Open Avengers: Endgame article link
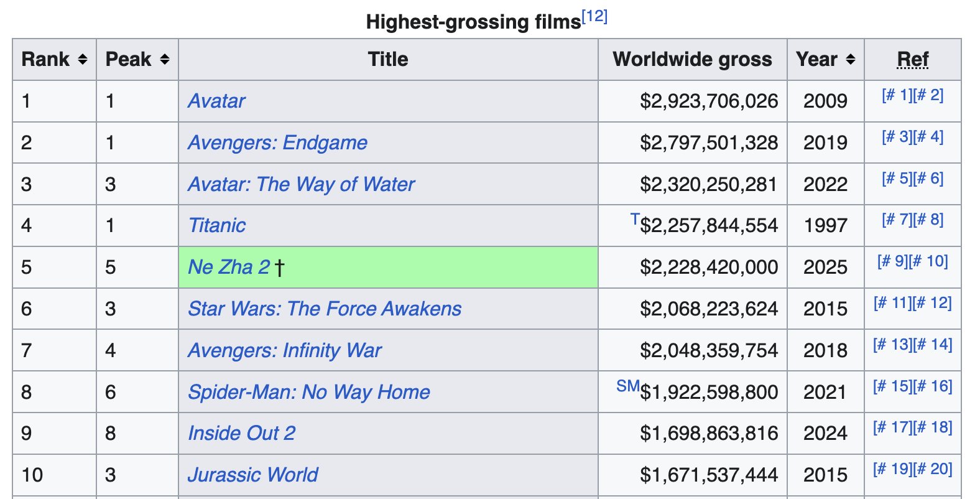The width and height of the screenshot is (980, 499). coord(277,142)
